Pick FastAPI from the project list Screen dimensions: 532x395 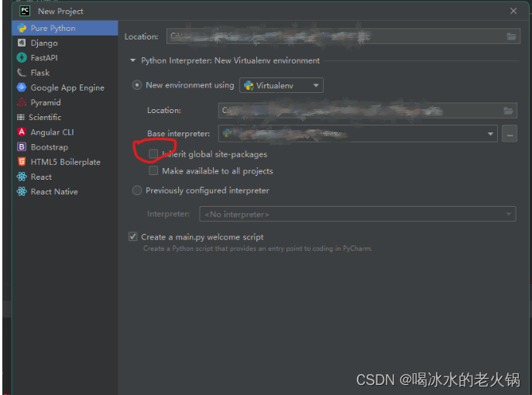[x=65, y=57]
